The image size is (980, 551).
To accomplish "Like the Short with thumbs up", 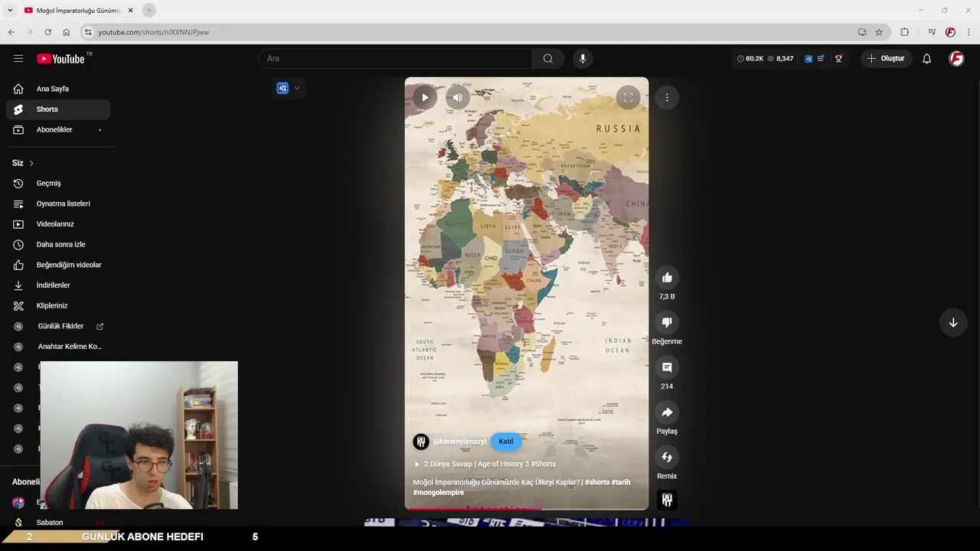I will point(667,278).
